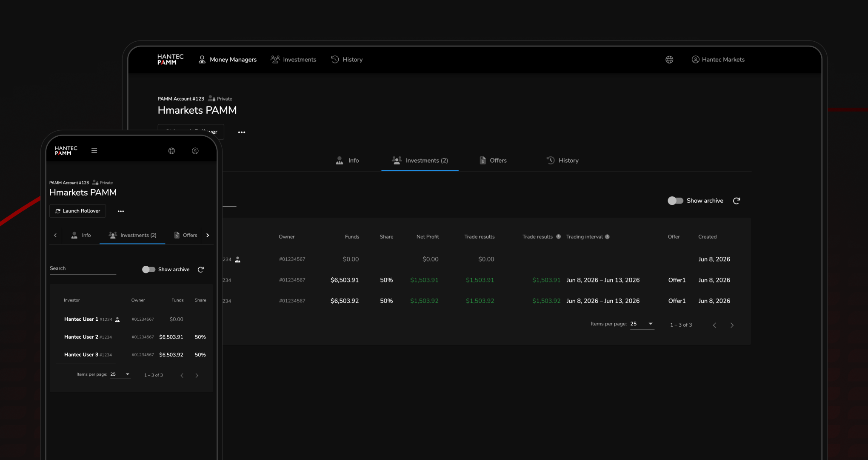This screenshot has width=868, height=460.
Task: Click the Hantec PAMM logo in desktop header
Action: (170, 59)
